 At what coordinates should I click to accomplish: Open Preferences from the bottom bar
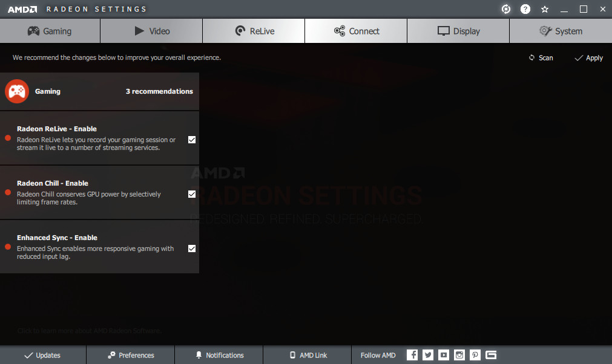tap(130, 355)
